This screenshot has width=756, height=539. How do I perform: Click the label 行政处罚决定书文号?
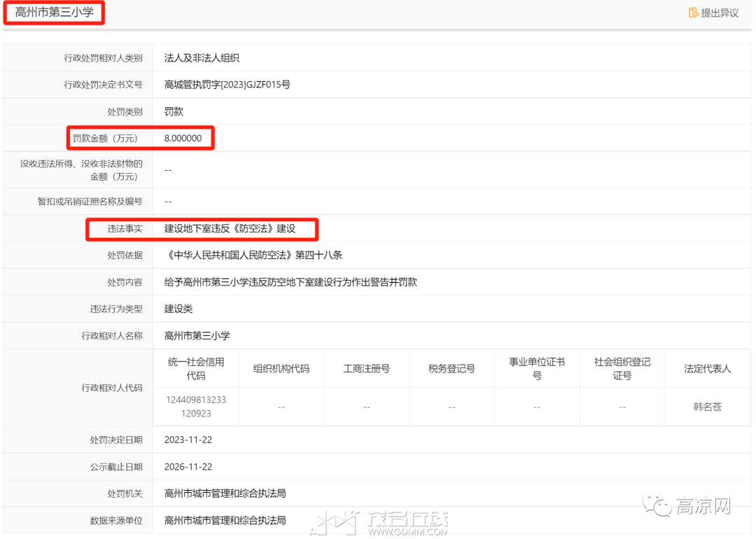click(103, 85)
